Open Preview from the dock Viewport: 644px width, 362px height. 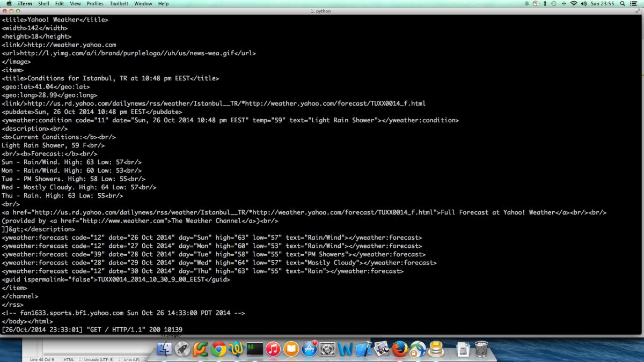[x=382, y=349]
